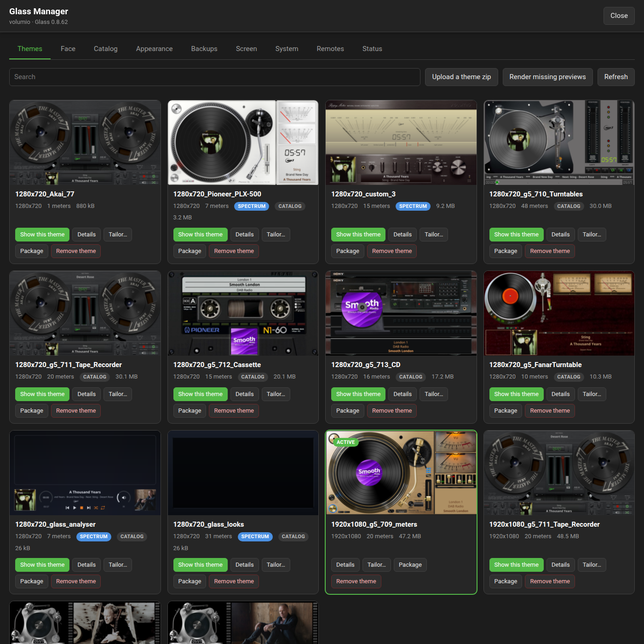The image size is (644, 644).
Task: Show the glass_analyser theme
Action: click(x=42, y=565)
